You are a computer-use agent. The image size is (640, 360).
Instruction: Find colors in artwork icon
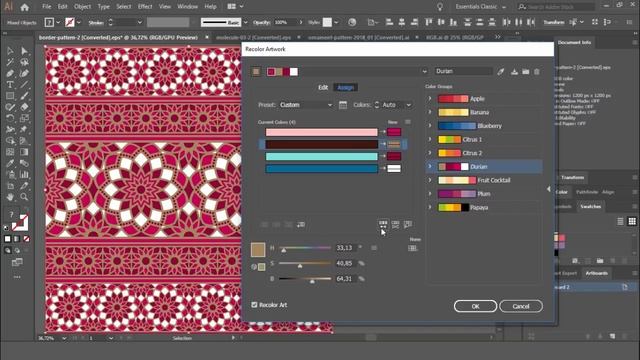tap(408, 224)
